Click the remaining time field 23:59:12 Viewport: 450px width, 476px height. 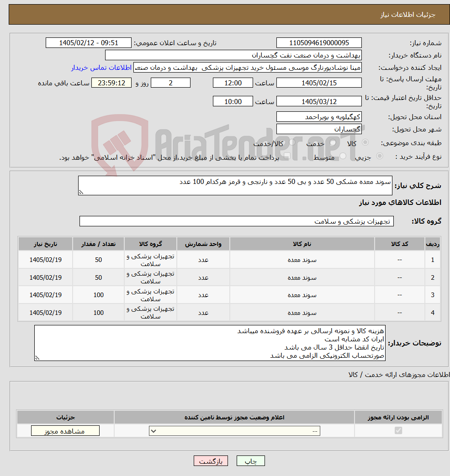(x=111, y=83)
